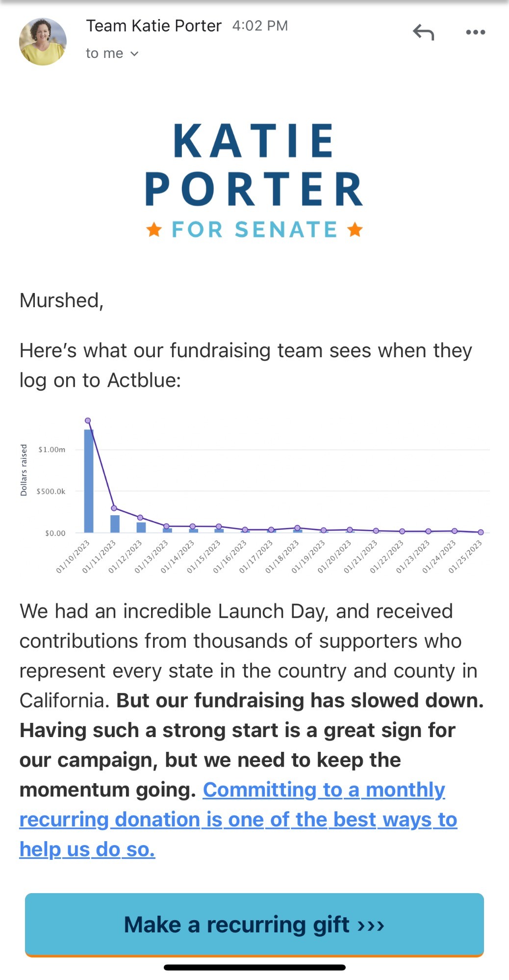The height and width of the screenshot is (980, 509).
Task: Tap the Dollars raised axis title
Action: (x=24, y=470)
